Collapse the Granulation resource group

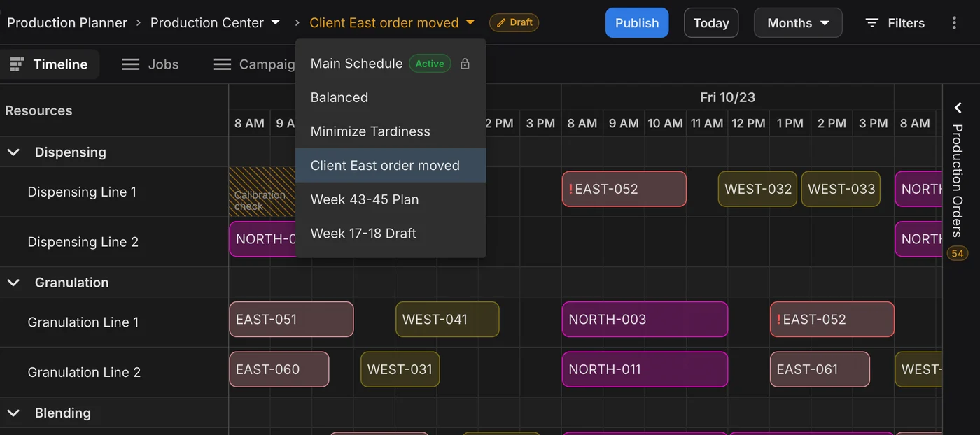tap(13, 283)
